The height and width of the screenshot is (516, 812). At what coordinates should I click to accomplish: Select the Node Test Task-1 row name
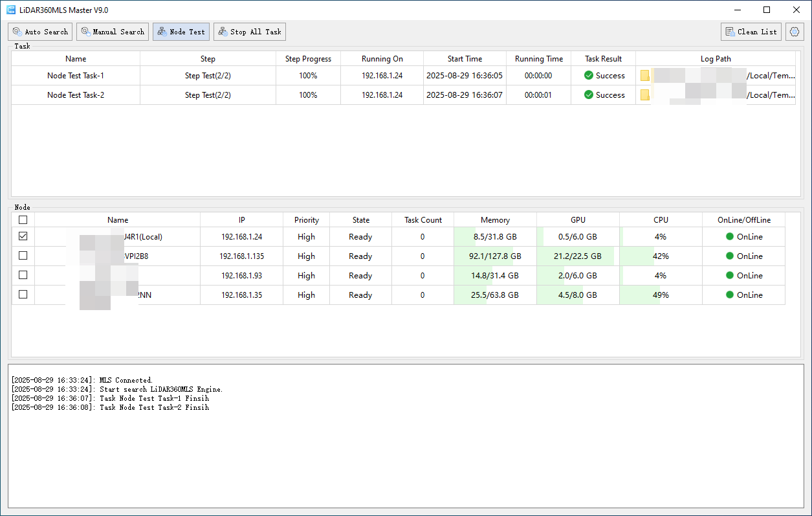point(76,76)
